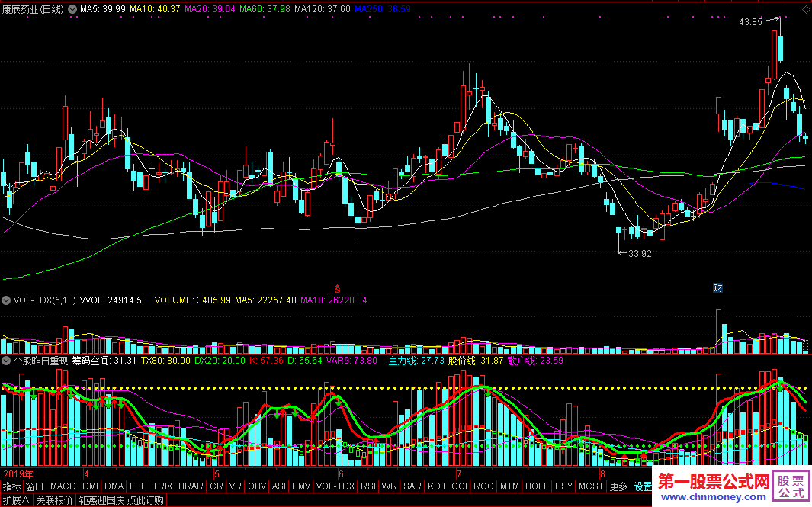This screenshot has width=812, height=507.
Task: Switch to PSY indicator
Action: [x=564, y=487]
